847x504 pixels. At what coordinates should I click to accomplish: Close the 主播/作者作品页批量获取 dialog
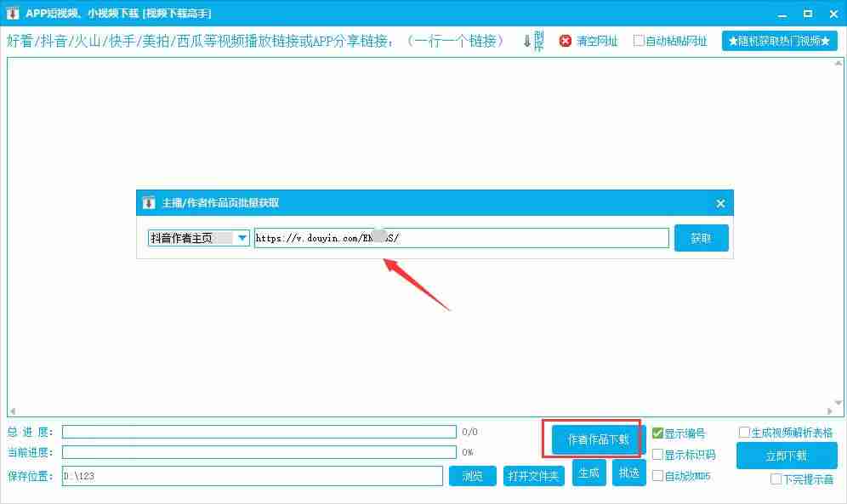pyautogui.click(x=720, y=203)
